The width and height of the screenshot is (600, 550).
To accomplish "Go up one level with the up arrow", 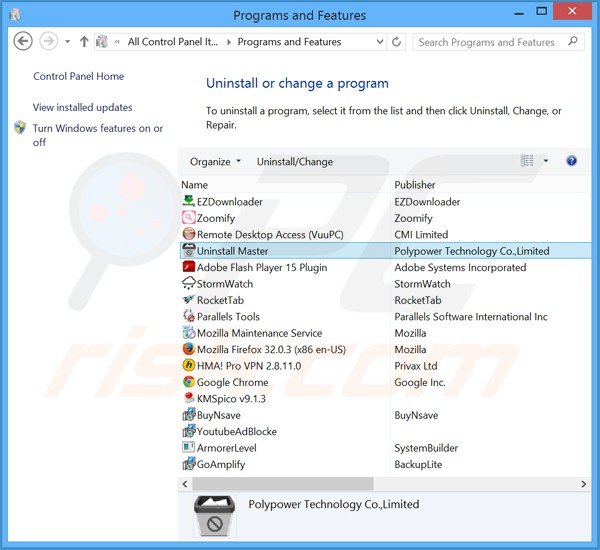I will point(84,42).
